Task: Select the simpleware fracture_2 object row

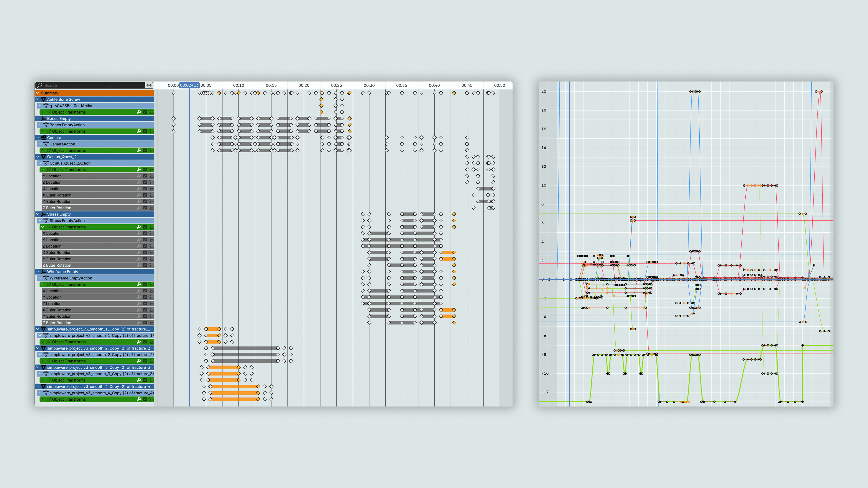Action: tap(94, 348)
